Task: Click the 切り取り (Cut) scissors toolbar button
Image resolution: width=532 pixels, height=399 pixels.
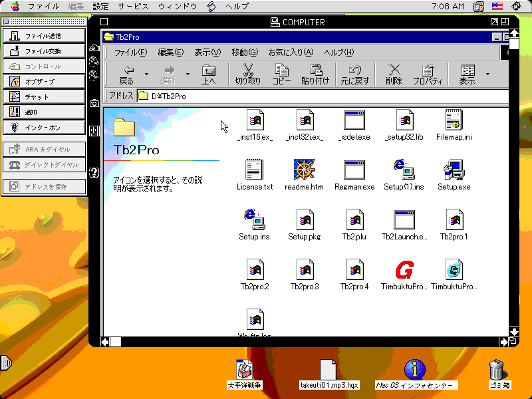Action: coord(247,74)
